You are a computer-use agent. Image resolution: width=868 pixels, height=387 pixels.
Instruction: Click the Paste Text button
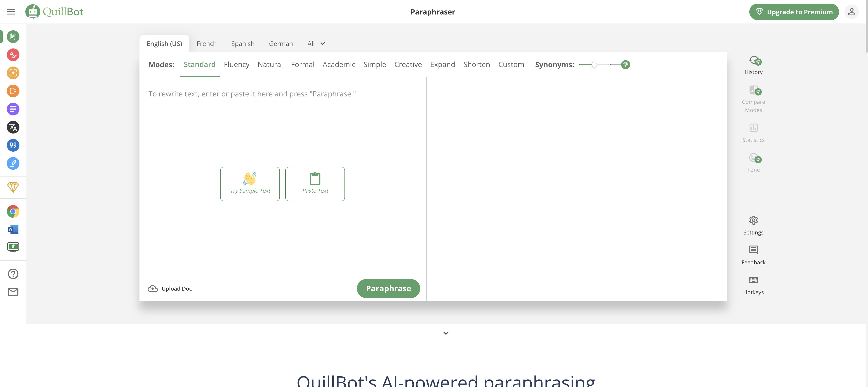tap(315, 184)
